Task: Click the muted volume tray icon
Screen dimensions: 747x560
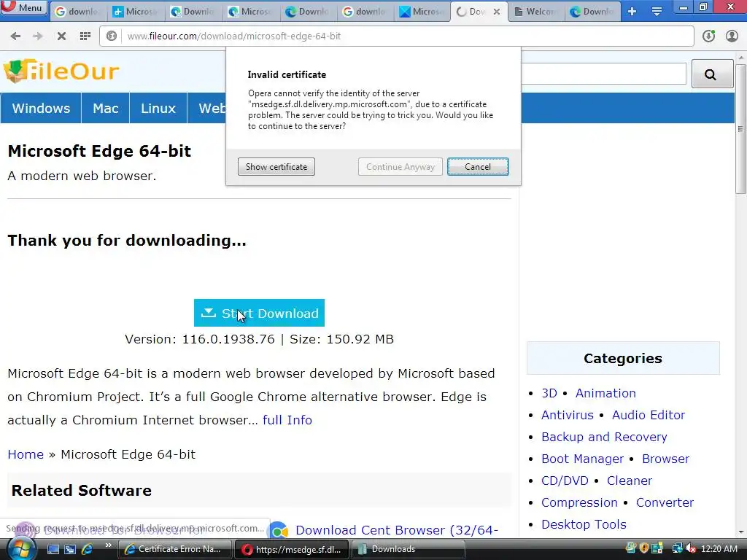Action: (691, 548)
